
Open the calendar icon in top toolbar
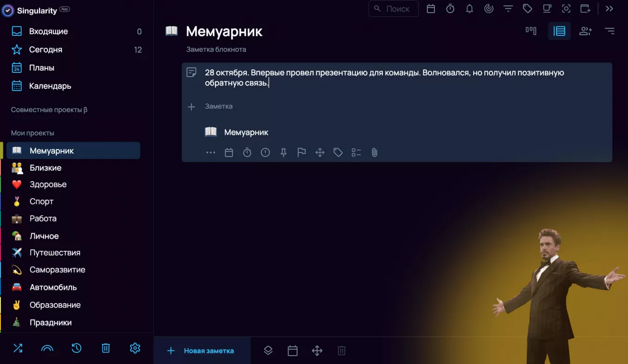(x=431, y=8)
